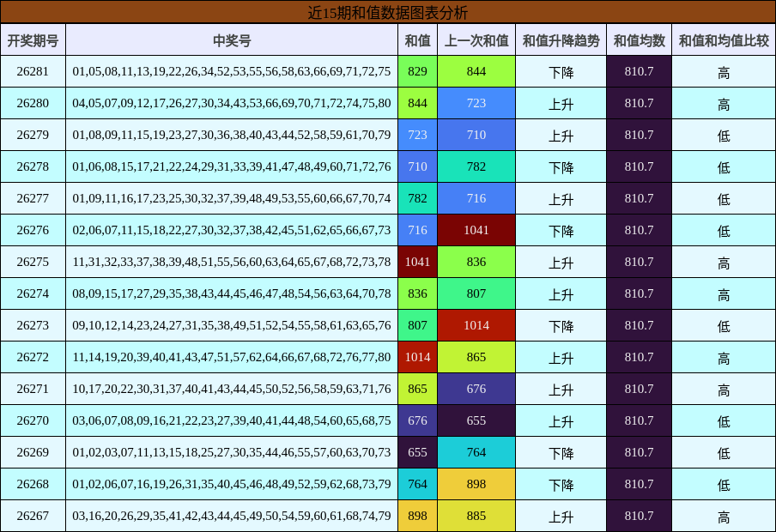
Task: Click the 和值均数 column header
Action: click(639, 40)
